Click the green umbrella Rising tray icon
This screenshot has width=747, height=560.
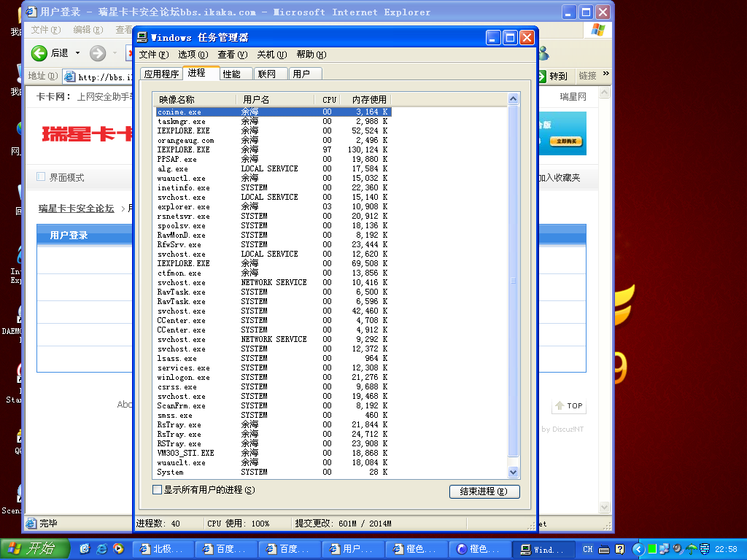[692, 549]
